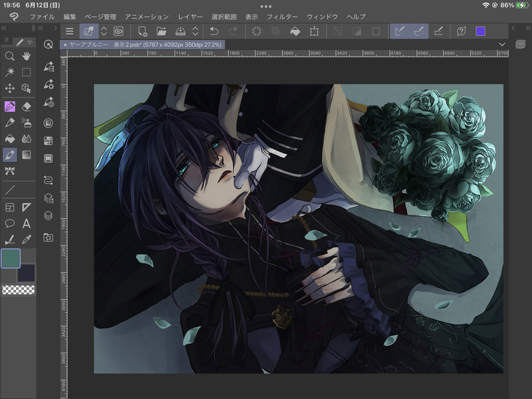
Task: Select the highlighted purple Pen tool
Action: pos(9,106)
